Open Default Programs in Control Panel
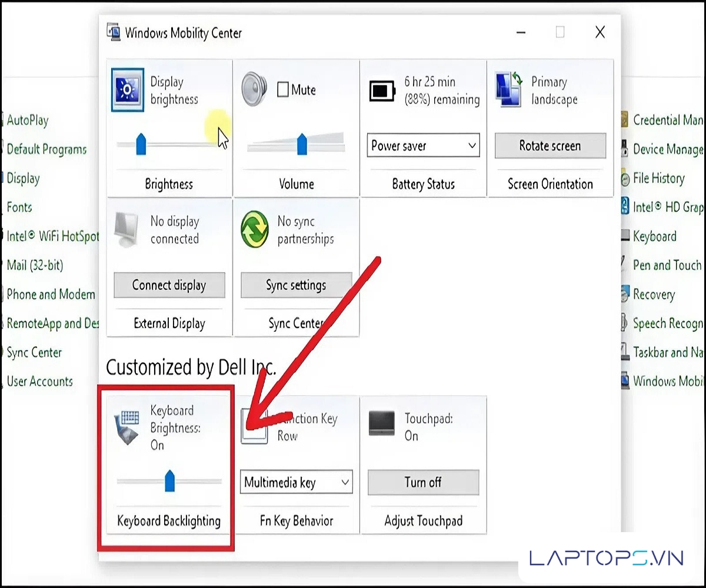This screenshot has width=706, height=588. pos(46,149)
